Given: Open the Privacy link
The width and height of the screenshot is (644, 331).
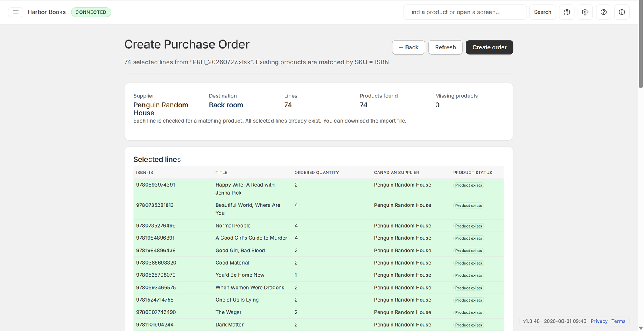Looking at the screenshot, I should (x=599, y=321).
